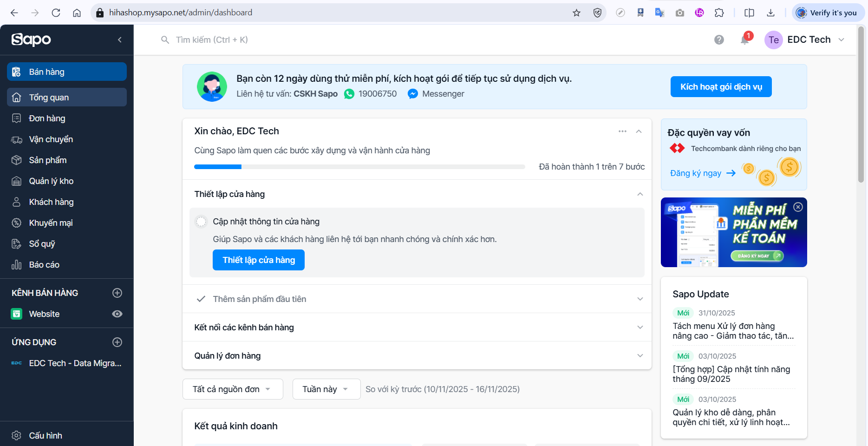Click the search magnifier icon
Screen dimensions: 868x446
(165, 40)
